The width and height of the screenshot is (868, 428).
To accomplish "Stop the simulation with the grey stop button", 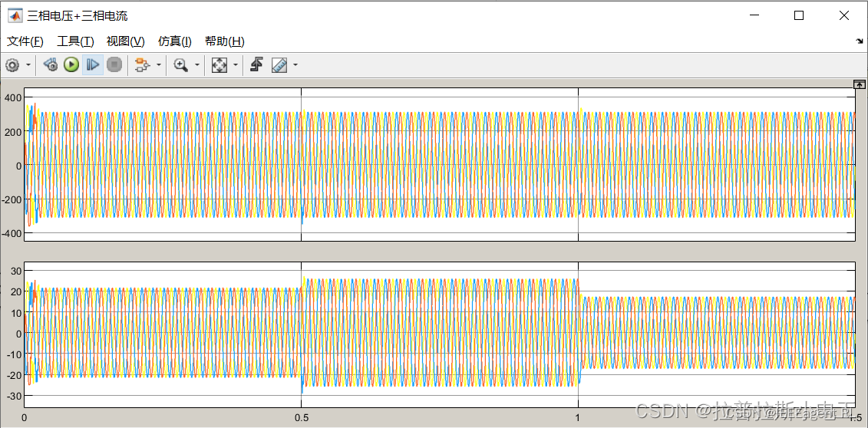I will [114, 65].
